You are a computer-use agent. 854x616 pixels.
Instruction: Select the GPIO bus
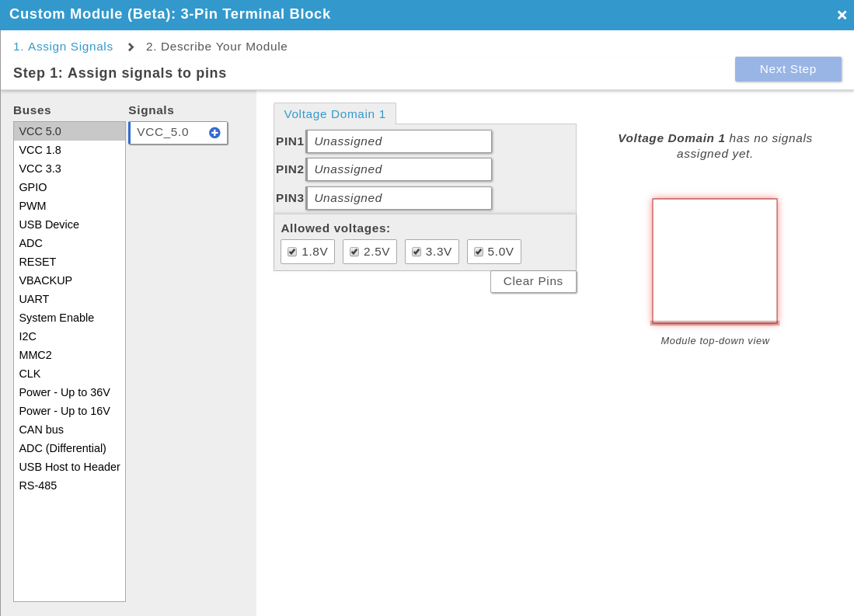70,187
